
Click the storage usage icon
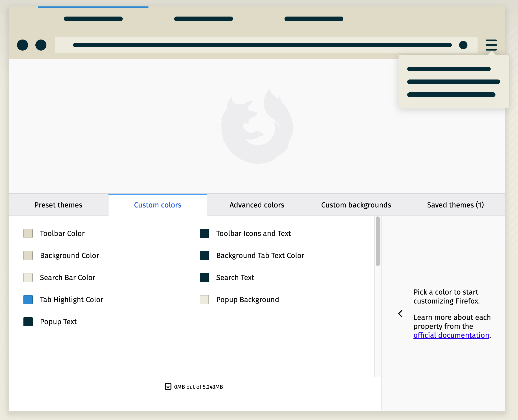(x=168, y=386)
